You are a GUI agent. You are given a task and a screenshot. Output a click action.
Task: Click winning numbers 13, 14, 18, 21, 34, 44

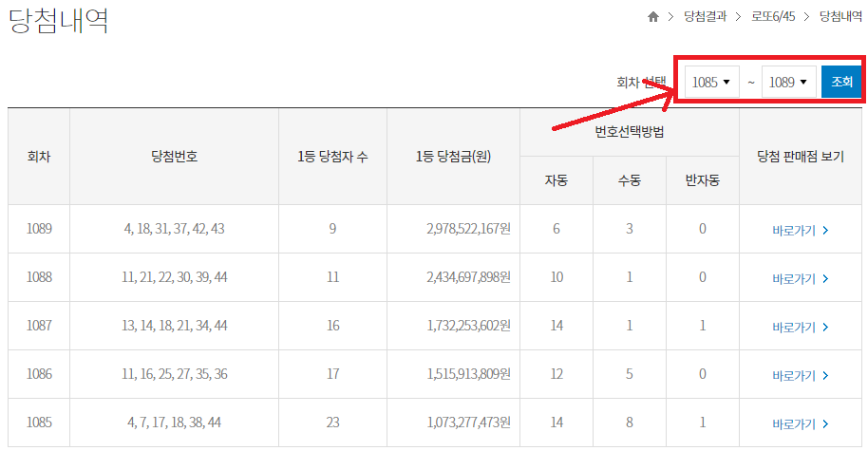(175, 326)
